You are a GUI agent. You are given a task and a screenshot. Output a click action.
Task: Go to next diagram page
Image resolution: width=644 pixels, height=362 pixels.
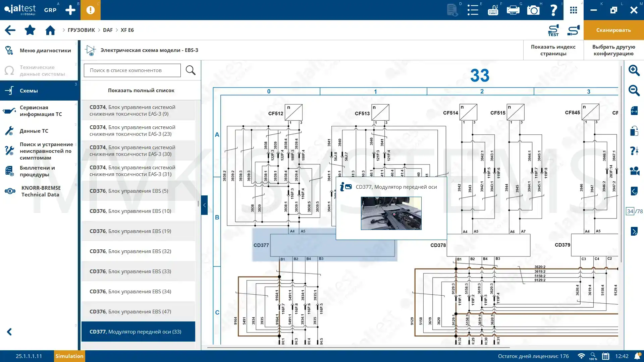tap(634, 231)
